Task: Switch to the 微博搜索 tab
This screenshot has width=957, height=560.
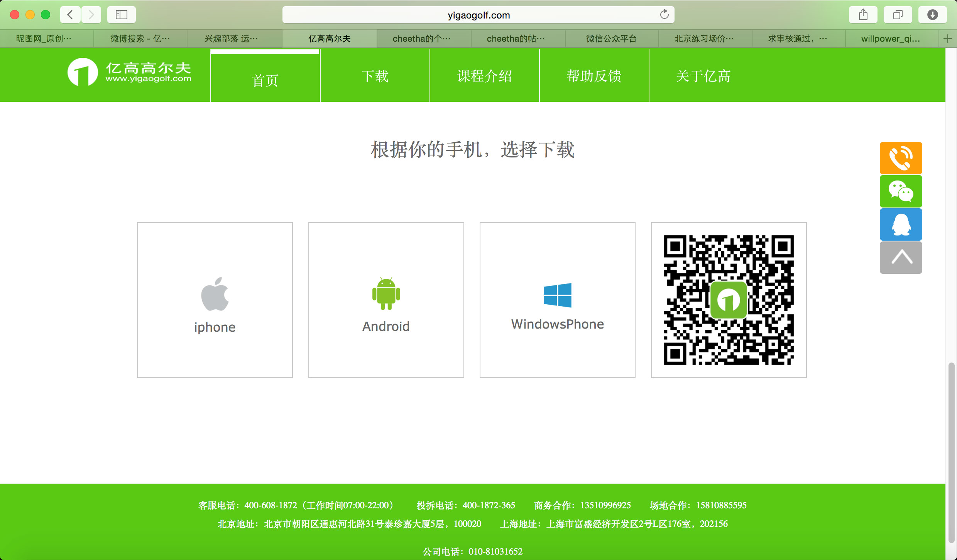Action: pyautogui.click(x=140, y=39)
